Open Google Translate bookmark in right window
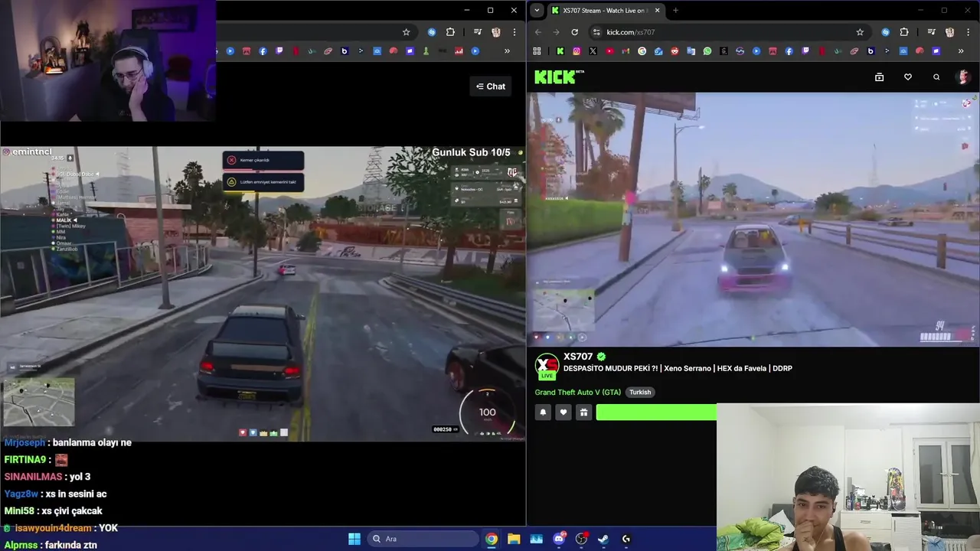This screenshot has height=551, width=980. tap(691, 51)
